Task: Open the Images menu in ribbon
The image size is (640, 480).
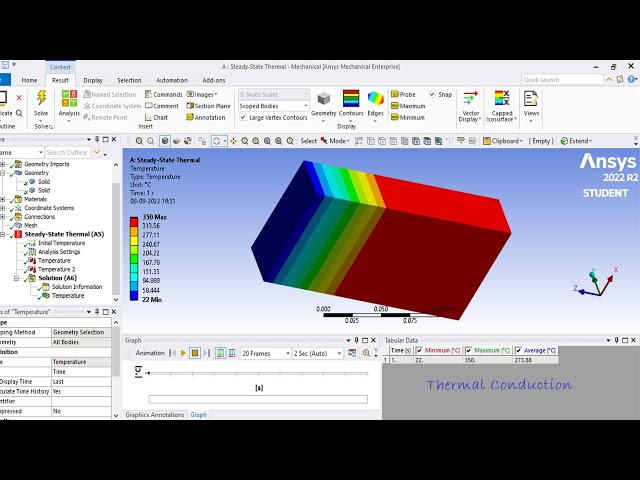Action: [202, 94]
